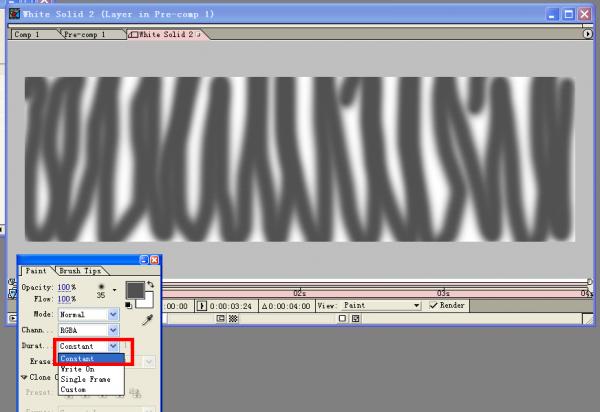Switch to the Brush Tips tab

[80, 271]
